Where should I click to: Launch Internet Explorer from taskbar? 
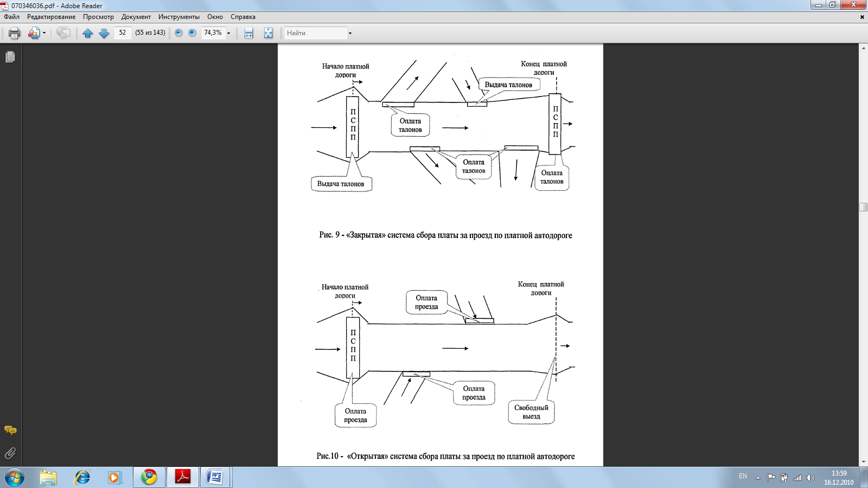(82, 477)
